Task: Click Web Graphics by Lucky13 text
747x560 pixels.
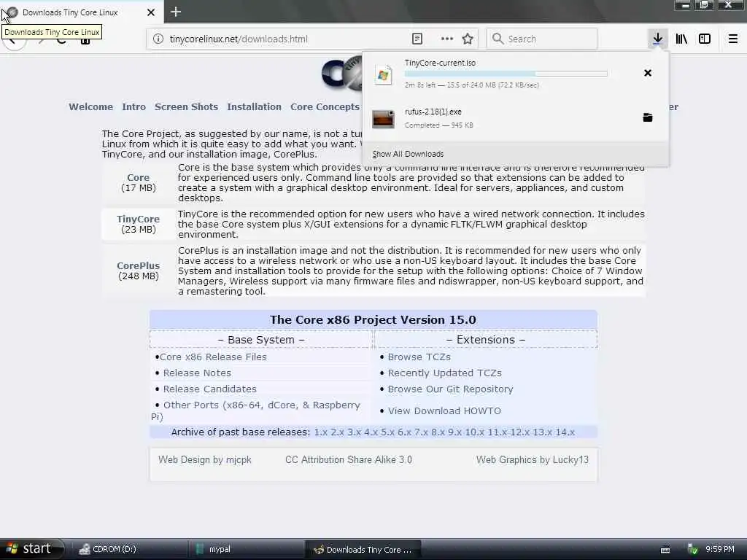Action: tap(532, 459)
